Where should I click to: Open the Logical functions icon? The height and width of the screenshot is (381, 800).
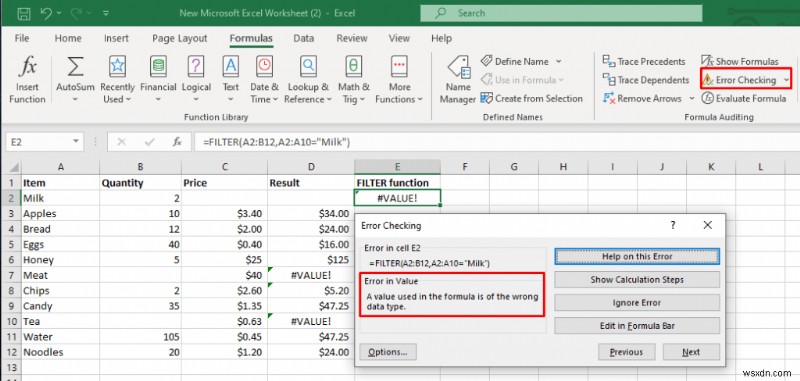196,67
